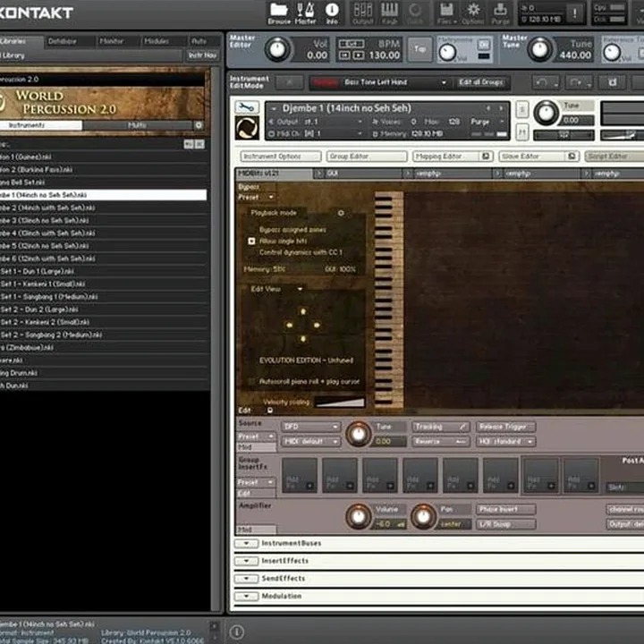
Task: Toggle the Keyb on-screen keyboard icon
Action: pyautogui.click(x=389, y=13)
